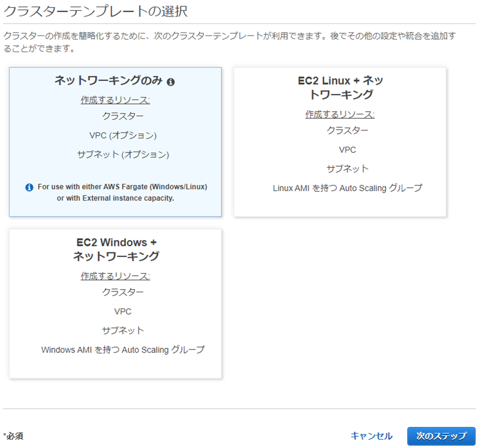Click the info icon beside ネットワーキングのみ title
Screen dimensions: 481x448
[171, 82]
